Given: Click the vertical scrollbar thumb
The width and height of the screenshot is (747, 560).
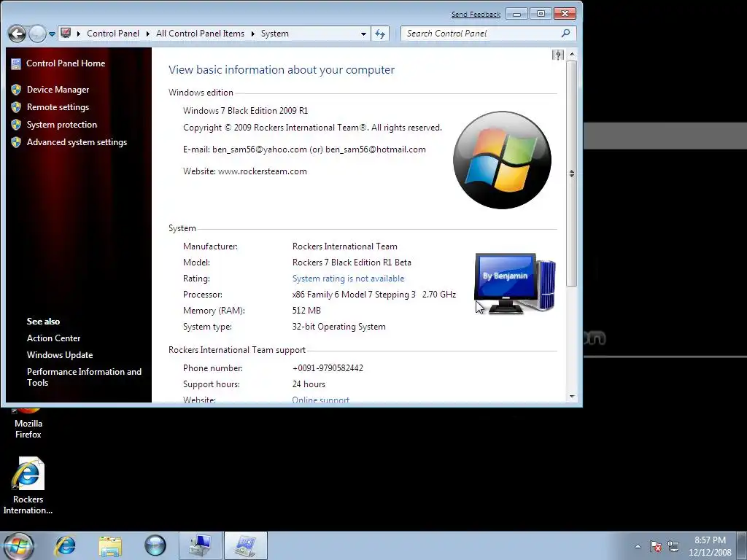Looking at the screenshot, I should pyautogui.click(x=572, y=174).
